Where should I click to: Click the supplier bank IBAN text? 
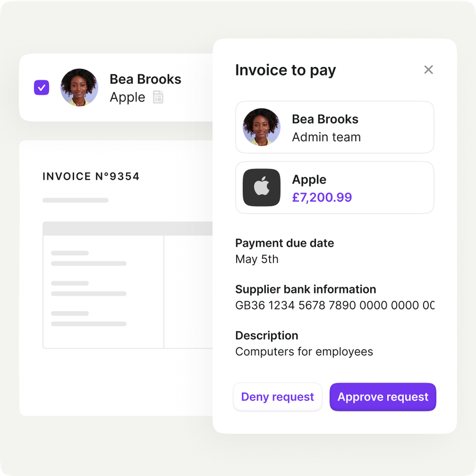tap(335, 305)
